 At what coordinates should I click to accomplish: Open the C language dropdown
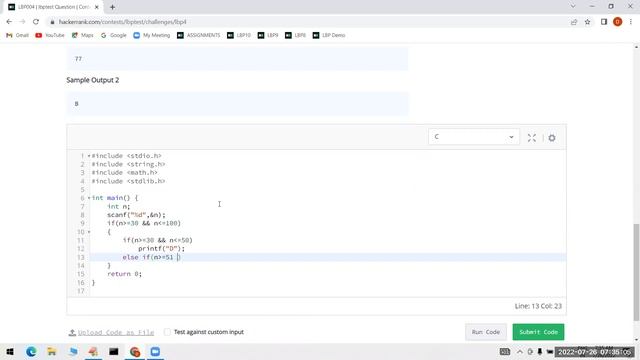click(x=474, y=137)
